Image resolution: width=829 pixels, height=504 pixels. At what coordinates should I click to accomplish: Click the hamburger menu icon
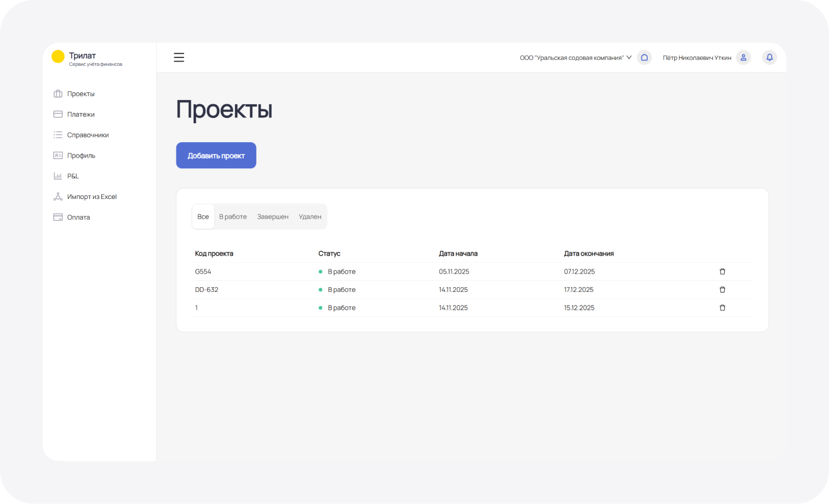pyautogui.click(x=179, y=57)
